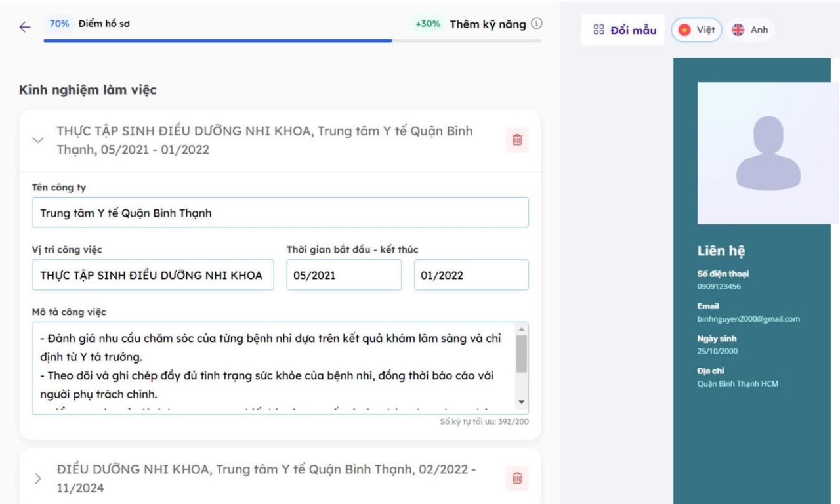This screenshot has width=840, height=504.
Task: Click the avatar placeholder in CV preview
Action: 768,153
